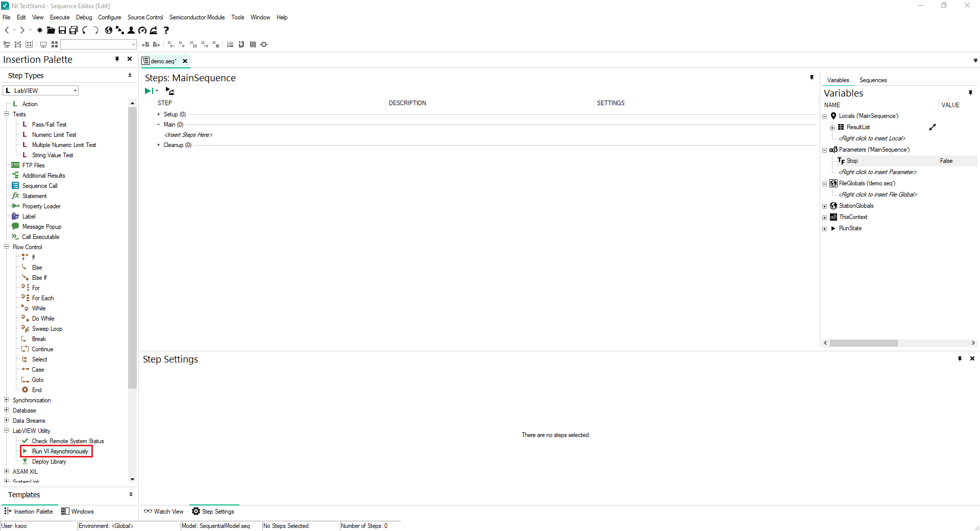The image size is (980, 531).
Task: Click the False value of Stop parameter
Action: 946,161
